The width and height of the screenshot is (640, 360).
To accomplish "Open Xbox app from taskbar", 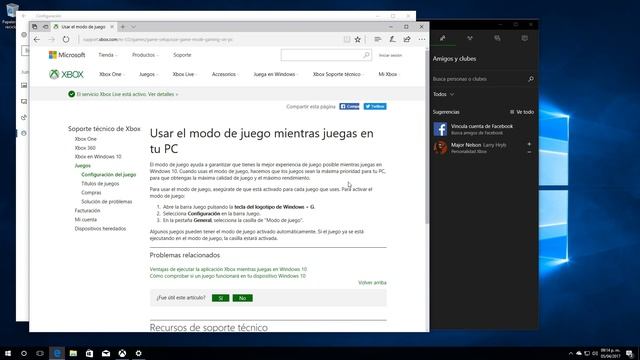I will [x=122, y=353].
